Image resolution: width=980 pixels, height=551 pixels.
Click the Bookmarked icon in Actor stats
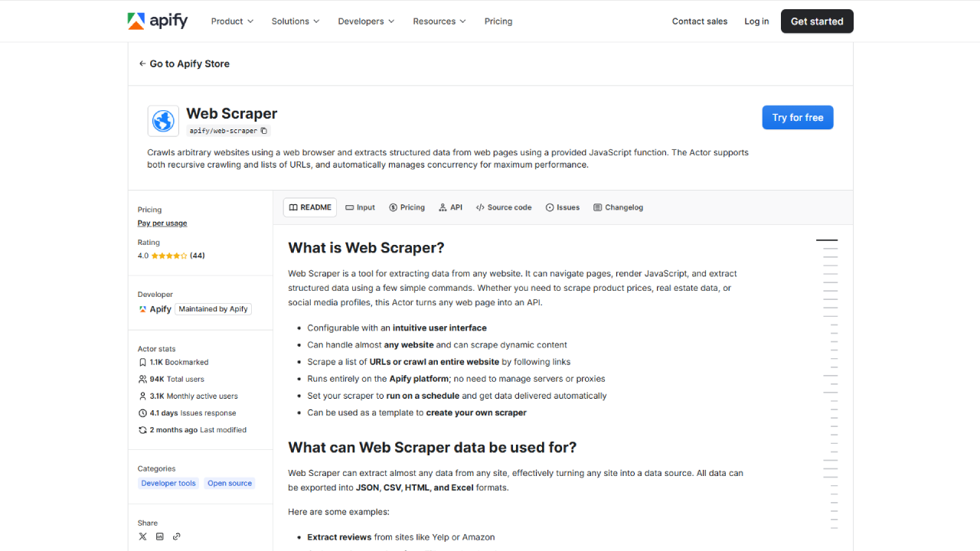click(x=142, y=362)
